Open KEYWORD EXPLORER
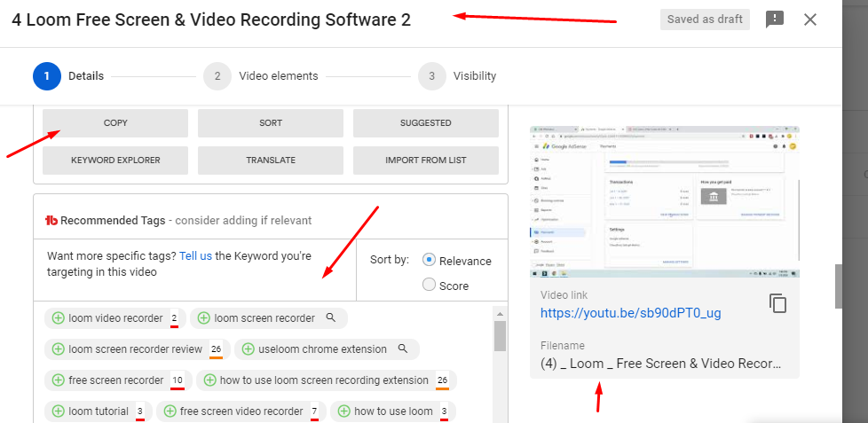This screenshot has height=423, width=868. (115, 161)
